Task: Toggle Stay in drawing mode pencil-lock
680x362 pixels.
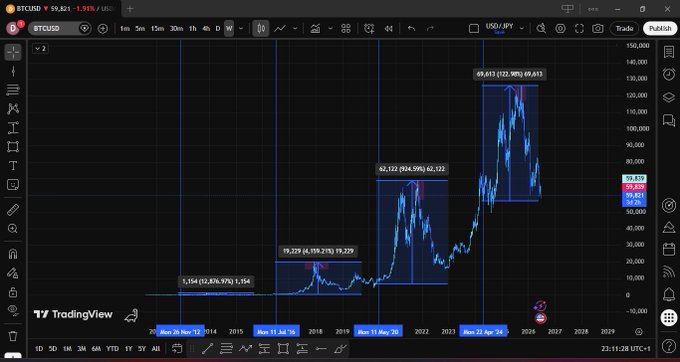Action: pyautogui.click(x=13, y=273)
